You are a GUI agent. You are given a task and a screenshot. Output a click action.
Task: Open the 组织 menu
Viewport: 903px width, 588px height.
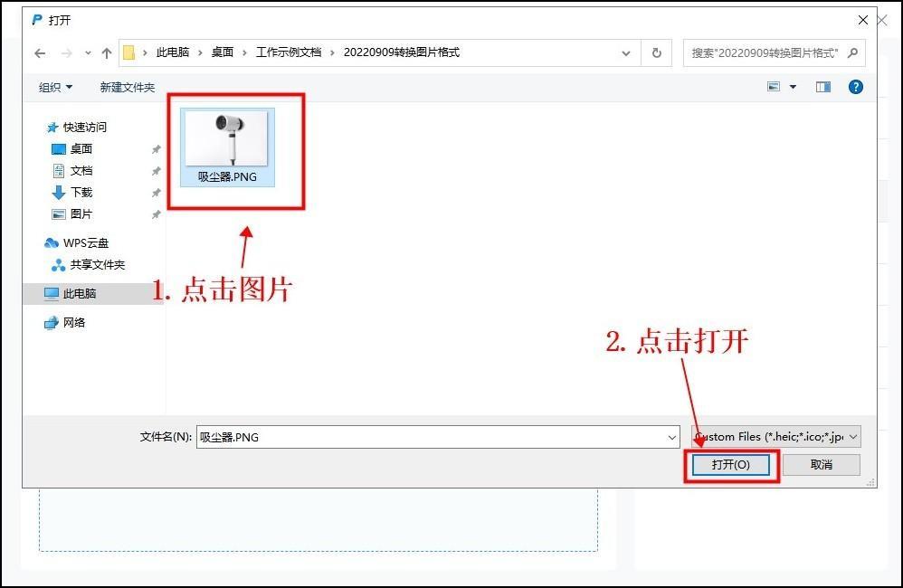[x=55, y=88]
